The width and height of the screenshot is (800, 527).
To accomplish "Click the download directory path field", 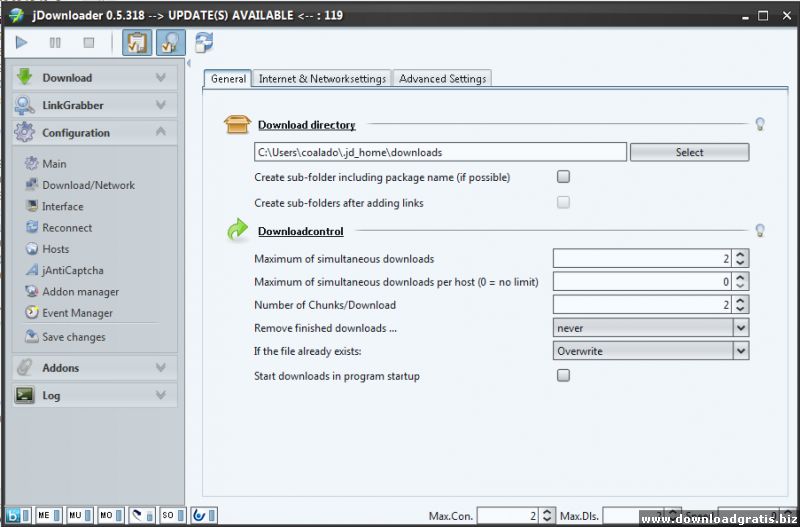I will (440, 152).
